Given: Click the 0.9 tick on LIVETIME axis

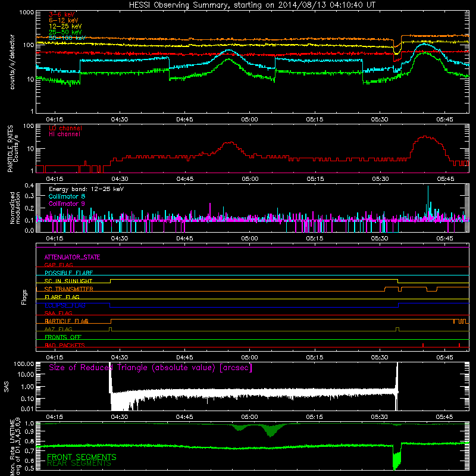Looking at the screenshot, I should tap(29, 431).
